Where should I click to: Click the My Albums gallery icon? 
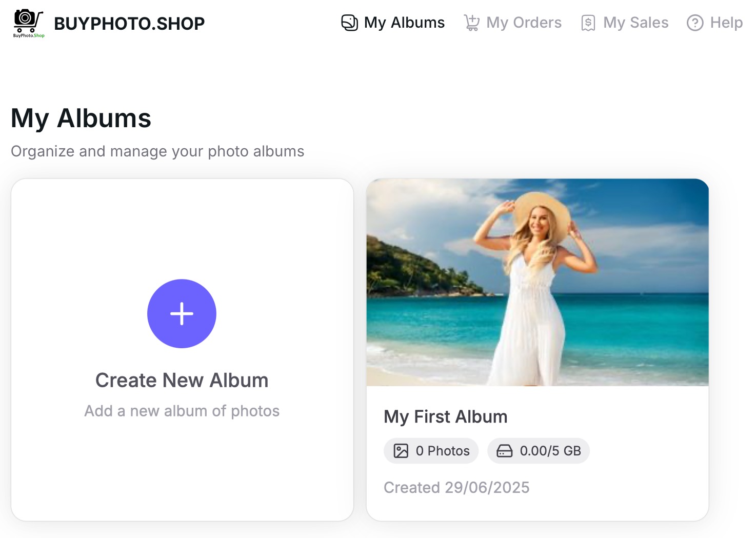click(x=349, y=23)
